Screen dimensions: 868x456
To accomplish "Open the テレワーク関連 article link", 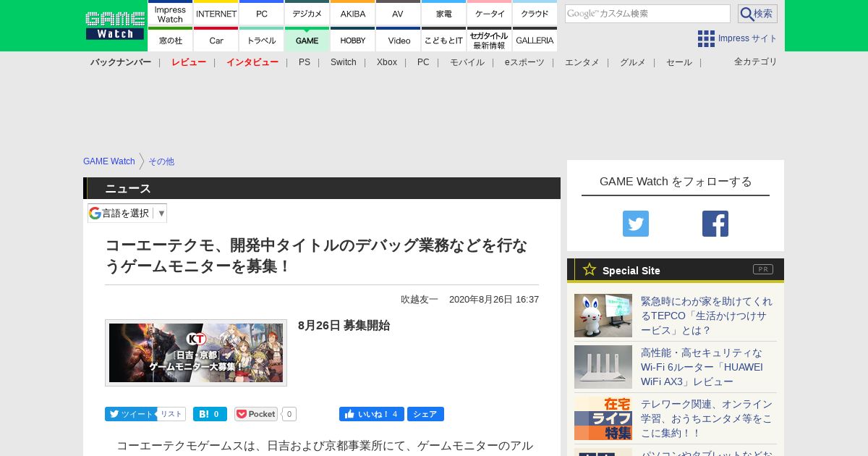I will point(707,418).
